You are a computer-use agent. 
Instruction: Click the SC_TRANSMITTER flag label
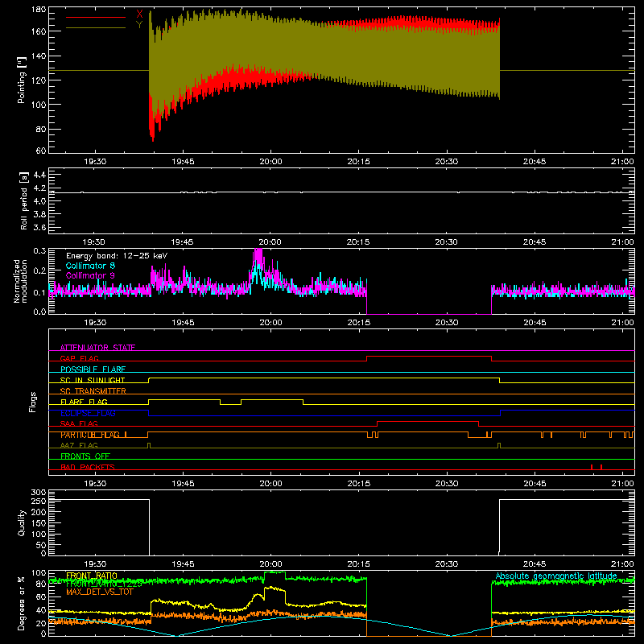[x=93, y=391]
